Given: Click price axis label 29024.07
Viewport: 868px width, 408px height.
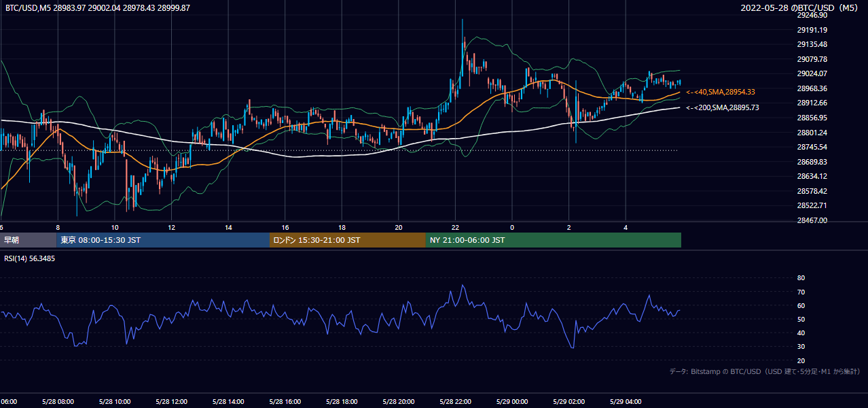Looking at the screenshot, I should point(812,73).
